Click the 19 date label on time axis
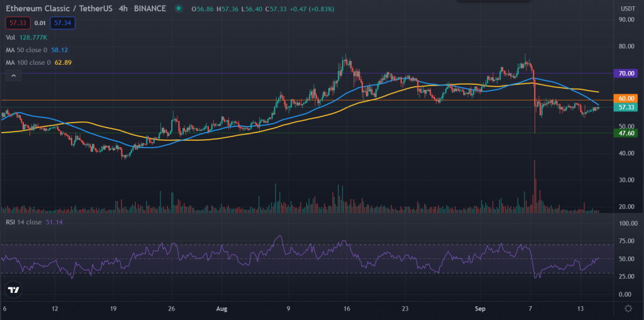 114,309
